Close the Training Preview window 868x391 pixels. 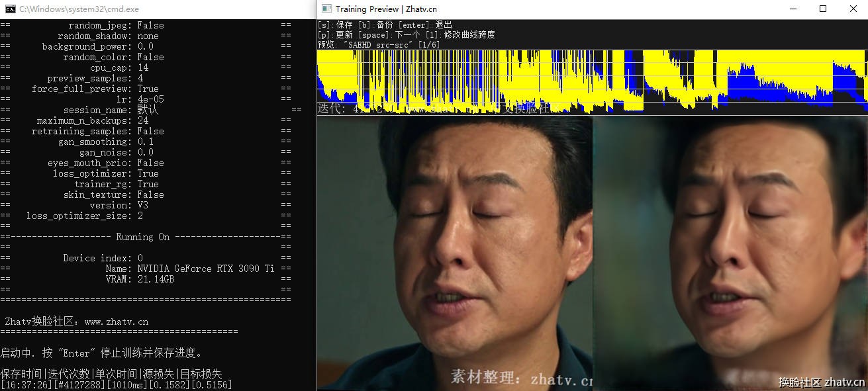(x=853, y=9)
